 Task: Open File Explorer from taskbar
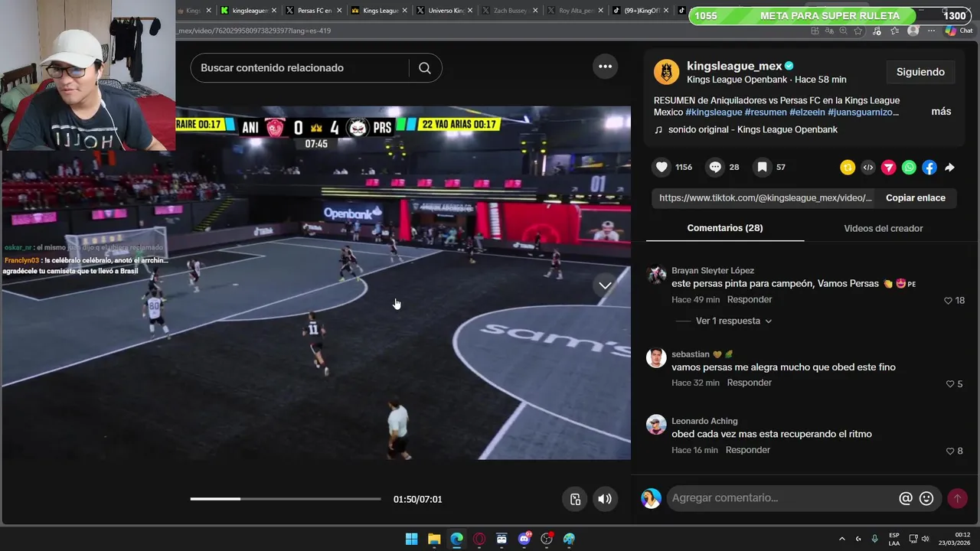click(x=434, y=539)
